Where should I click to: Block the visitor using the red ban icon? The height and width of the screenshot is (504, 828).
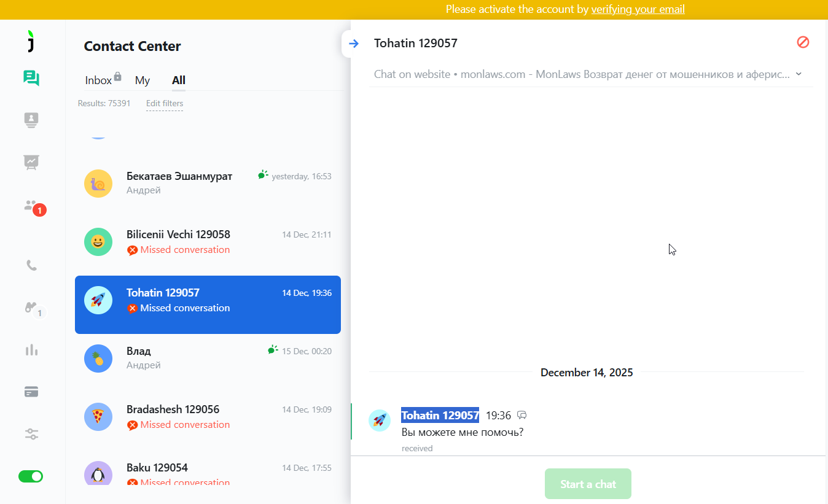pyautogui.click(x=803, y=42)
